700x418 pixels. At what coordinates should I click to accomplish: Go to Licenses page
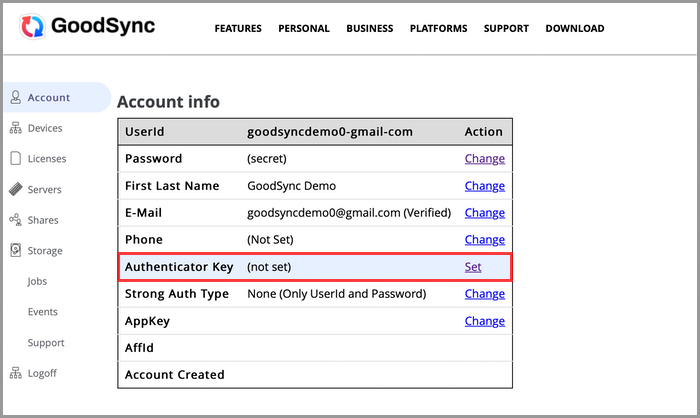47,159
